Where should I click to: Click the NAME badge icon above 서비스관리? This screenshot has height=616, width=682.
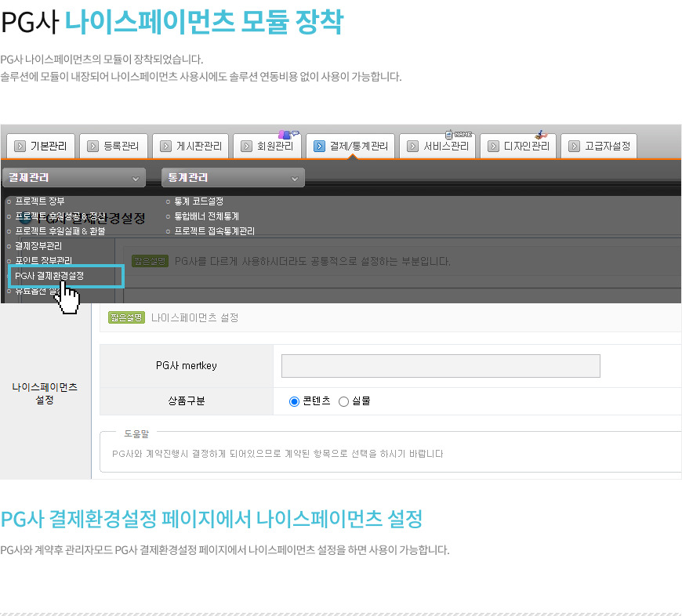click(459, 134)
